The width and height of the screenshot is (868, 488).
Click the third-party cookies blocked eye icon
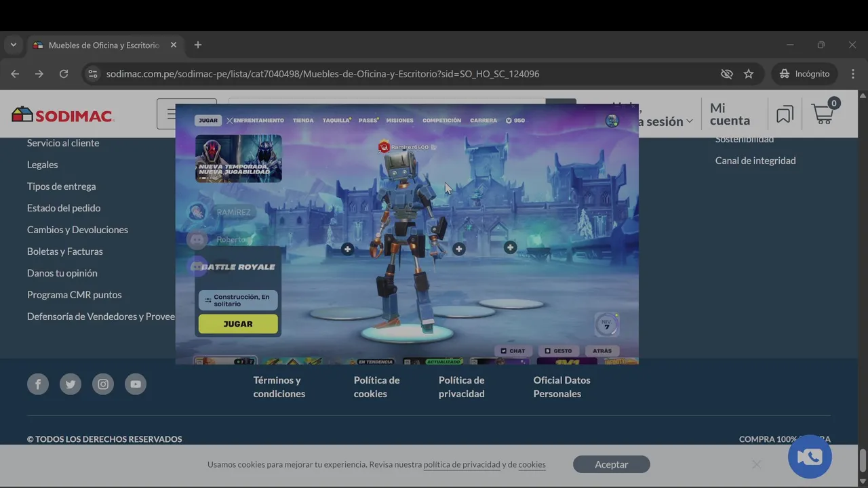tap(727, 74)
